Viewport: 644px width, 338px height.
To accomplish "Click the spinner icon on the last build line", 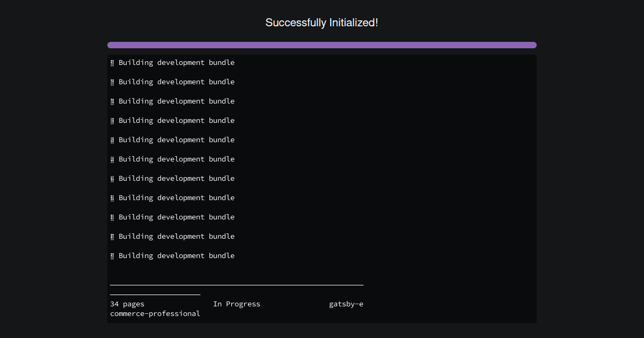I will coord(112,256).
